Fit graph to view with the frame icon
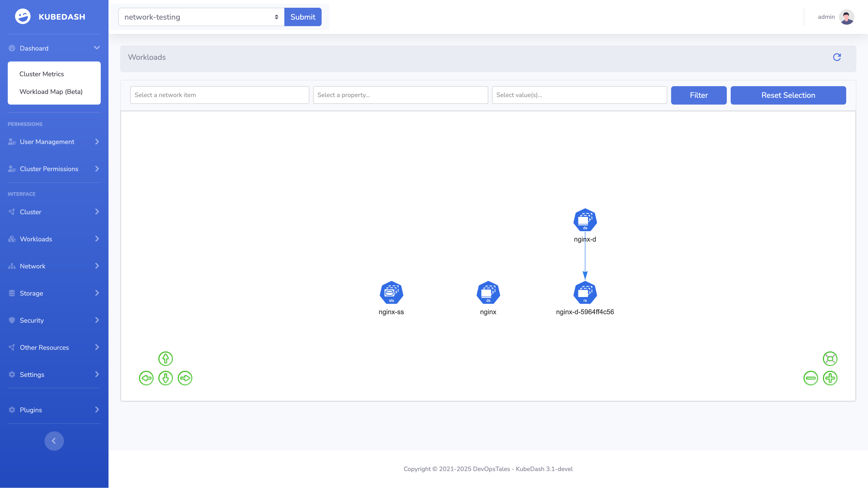The height and width of the screenshot is (488, 868). point(830,358)
